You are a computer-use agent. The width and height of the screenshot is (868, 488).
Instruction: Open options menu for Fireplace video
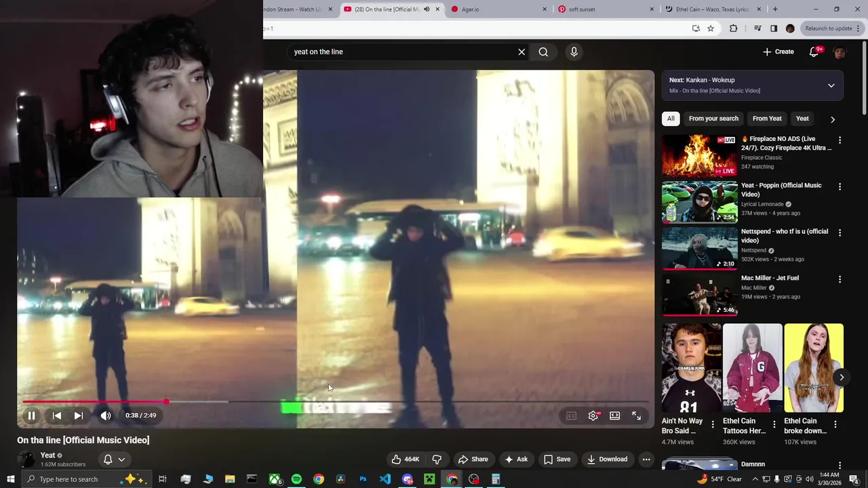(x=840, y=140)
